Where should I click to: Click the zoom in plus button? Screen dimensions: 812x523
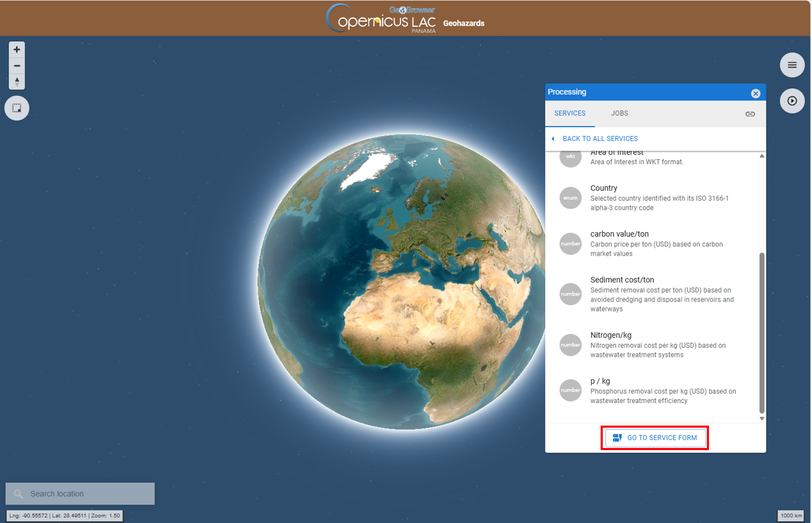point(17,50)
